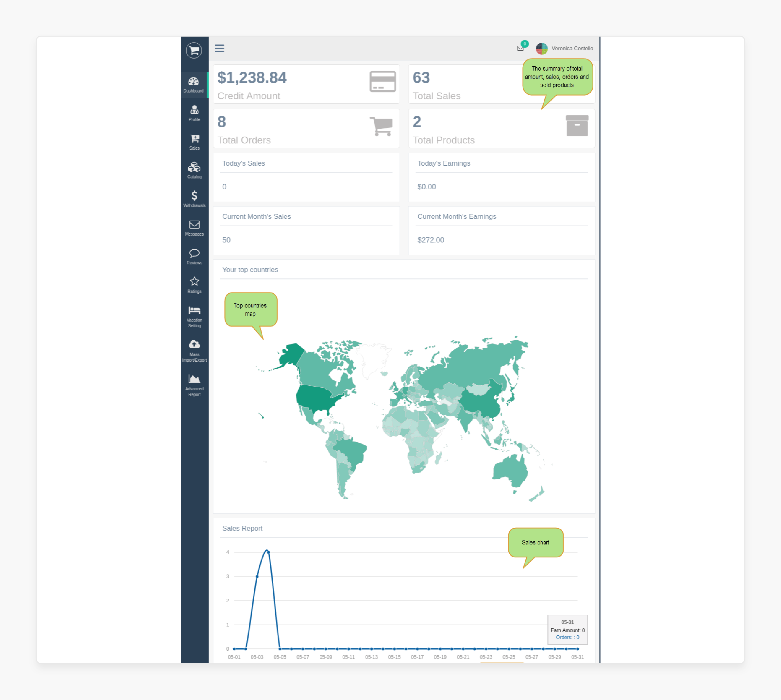Expand the Your top countries section
This screenshot has height=700, width=781.
[250, 270]
